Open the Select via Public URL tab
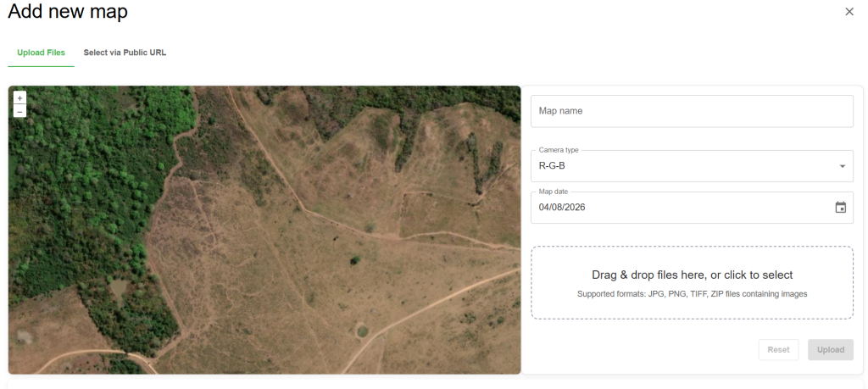Image resolution: width=868 pixels, height=389 pixels. pyautogui.click(x=125, y=53)
